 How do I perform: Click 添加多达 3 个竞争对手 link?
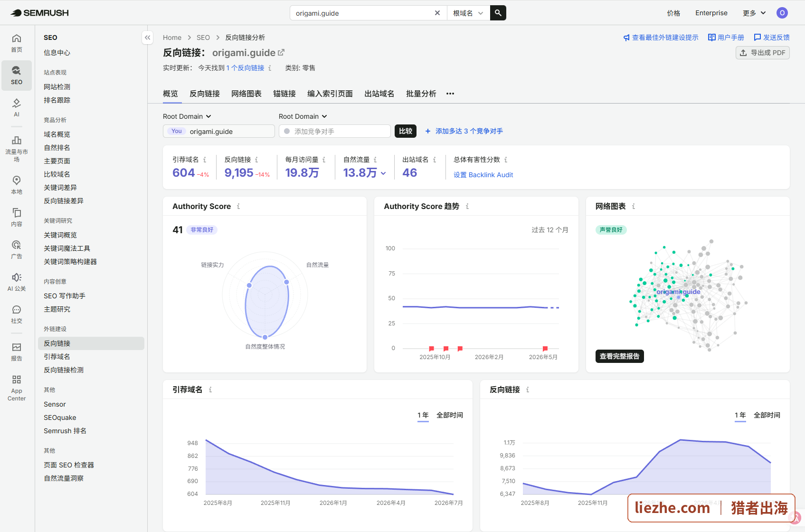[464, 131]
